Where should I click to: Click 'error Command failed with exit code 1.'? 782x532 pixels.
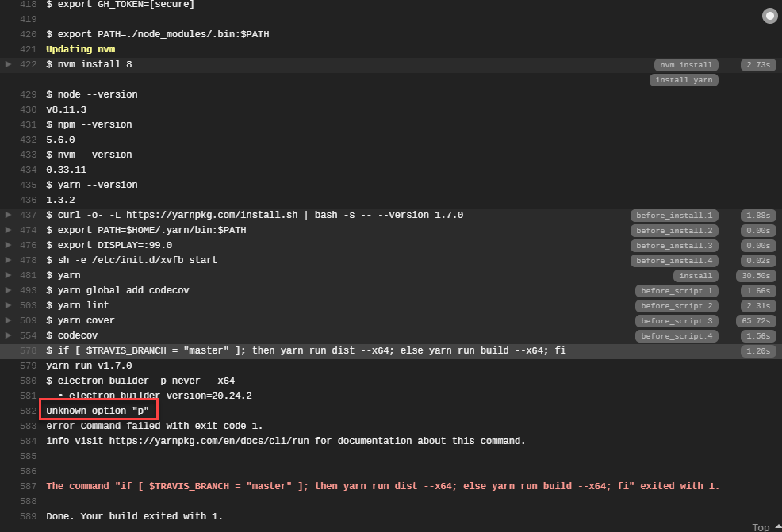click(155, 426)
